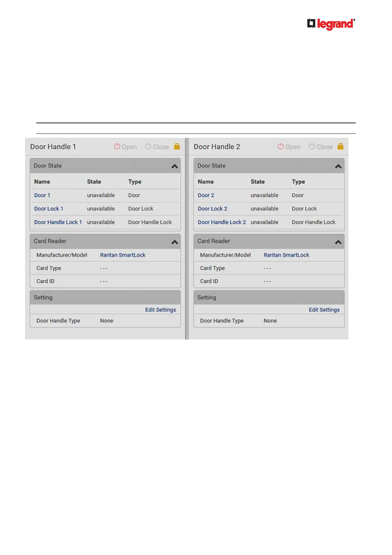
Task: Click the Legrand logo
Action: 331,24
